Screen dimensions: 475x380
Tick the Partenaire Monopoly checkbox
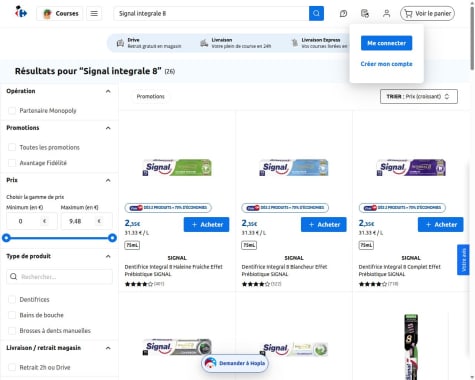(x=12, y=110)
